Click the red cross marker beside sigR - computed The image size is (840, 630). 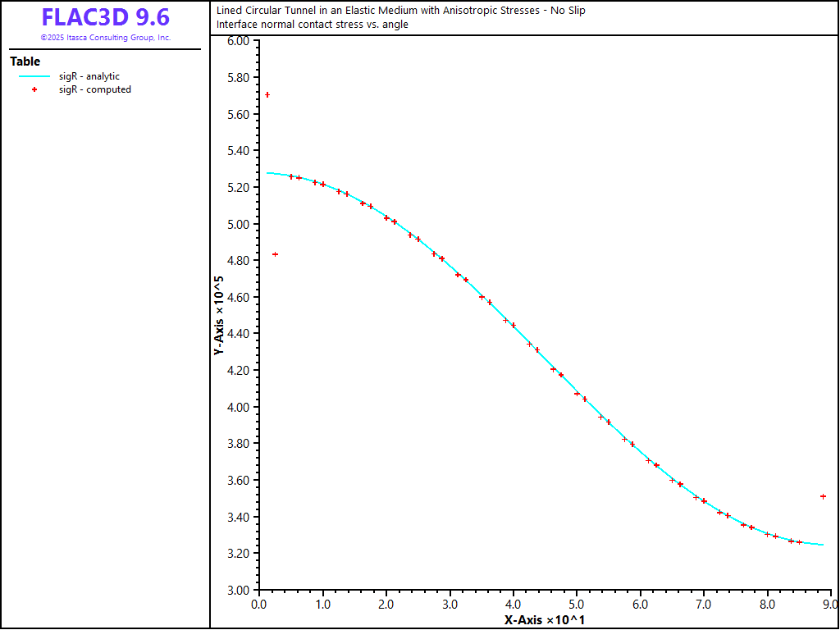click(34, 90)
